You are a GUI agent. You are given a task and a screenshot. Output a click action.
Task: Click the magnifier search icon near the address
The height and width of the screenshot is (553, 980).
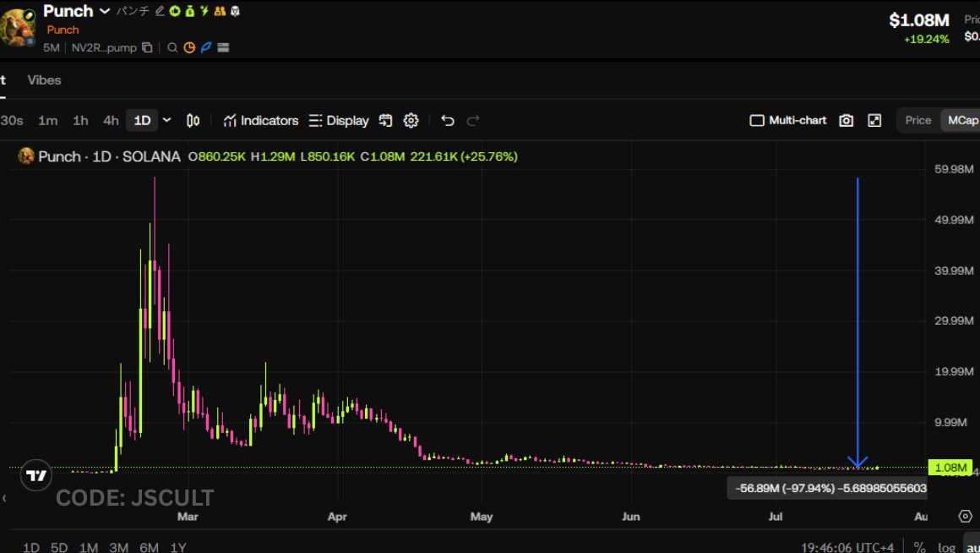tap(172, 47)
